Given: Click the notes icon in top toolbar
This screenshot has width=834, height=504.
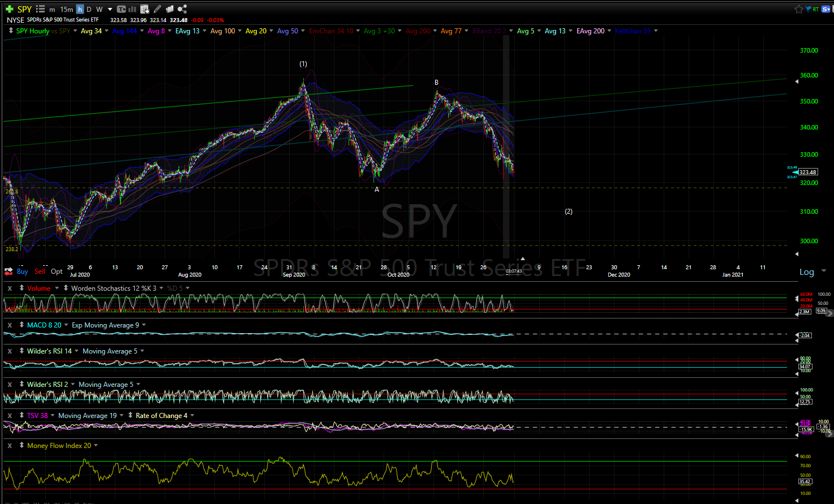Looking at the screenshot, I should point(170,9).
